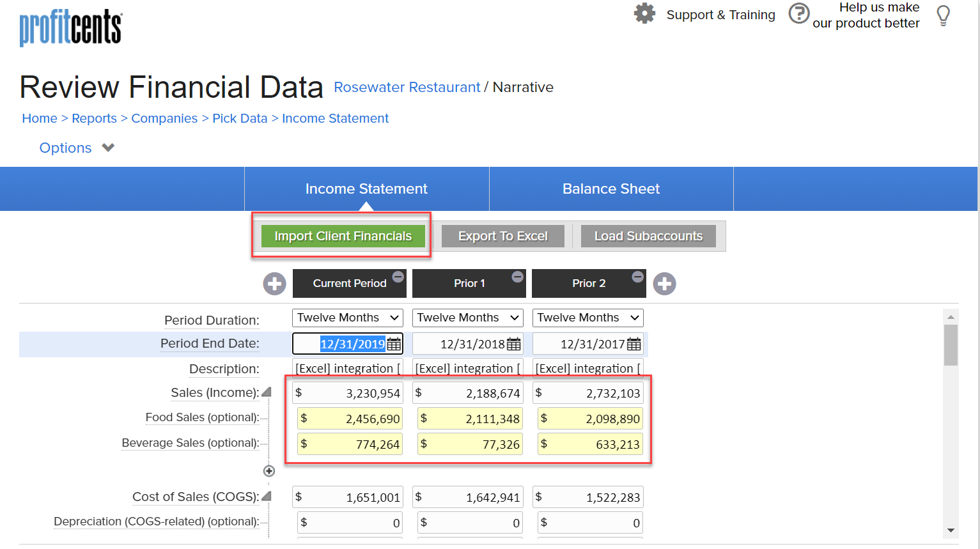Open the help question mark icon
This screenshot has width=980, height=549.
click(x=798, y=13)
